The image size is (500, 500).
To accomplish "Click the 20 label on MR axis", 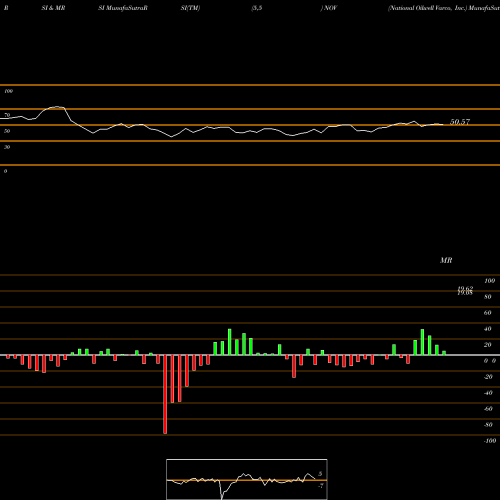I will (x=488, y=345).
